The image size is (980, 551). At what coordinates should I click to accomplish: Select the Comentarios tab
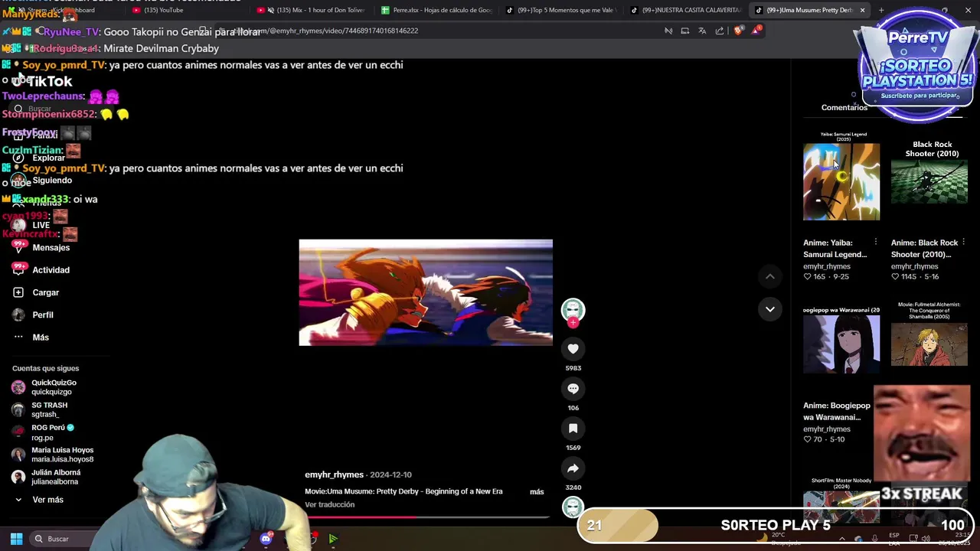pyautogui.click(x=844, y=107)
